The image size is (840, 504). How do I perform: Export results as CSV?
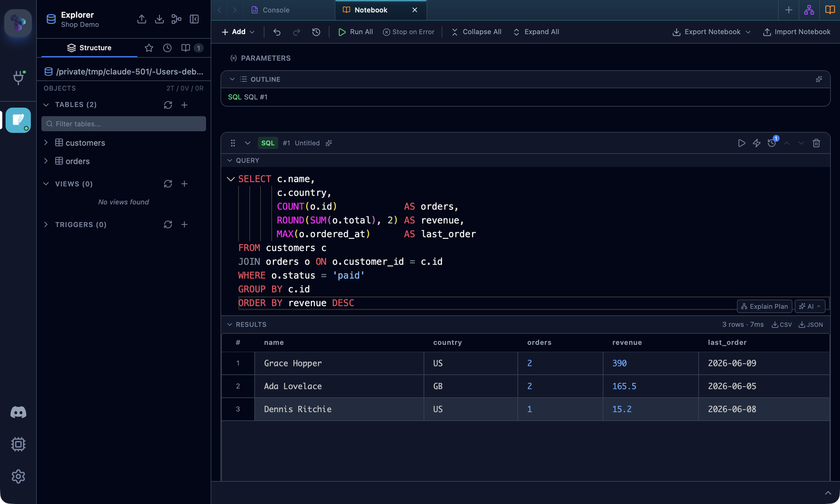click(x=782, y=325)
